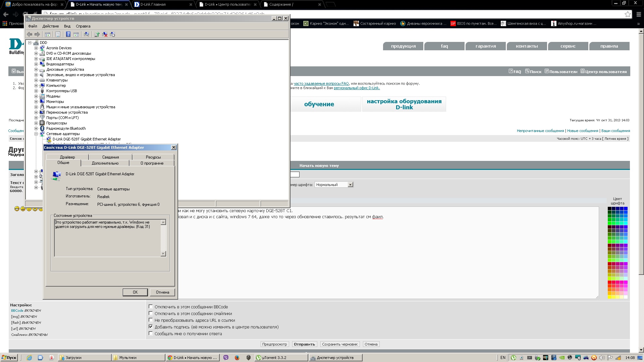This screenshot has width=644, height=362.
Task: Expand the 'Видеоадаптеры' tree node
Action: tap(36, 64)
